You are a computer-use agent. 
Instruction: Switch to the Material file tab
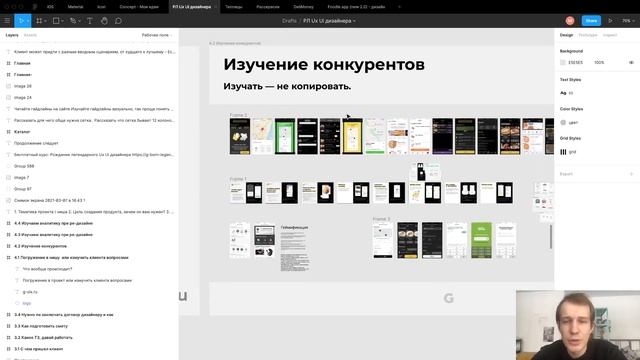75,7
